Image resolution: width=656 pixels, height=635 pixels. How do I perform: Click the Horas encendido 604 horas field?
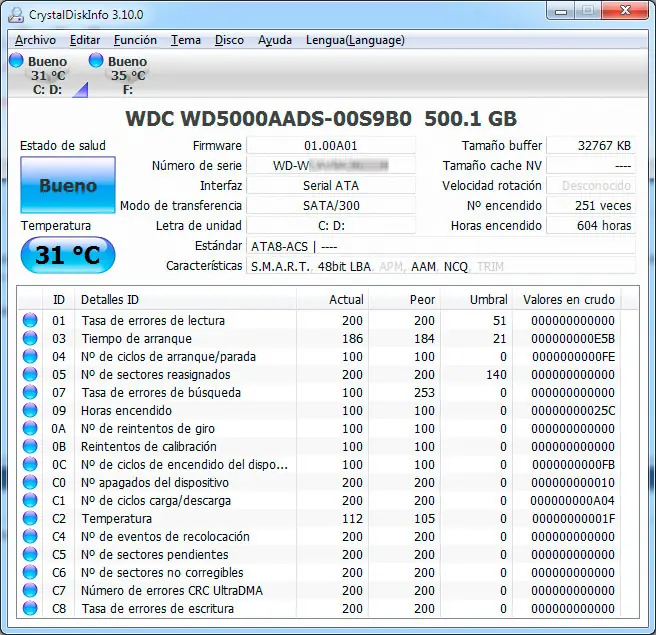[591, 225]
